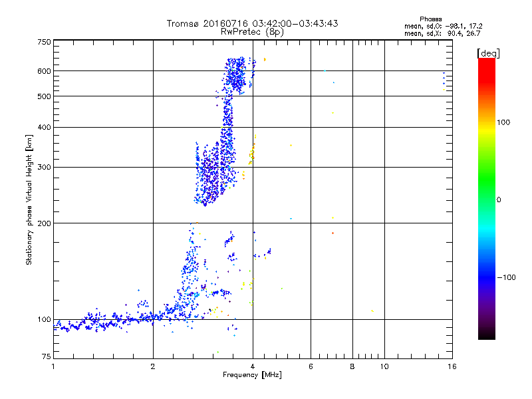Click the x-axis tick label "1"
532x399 pixels.
point(53,366)
